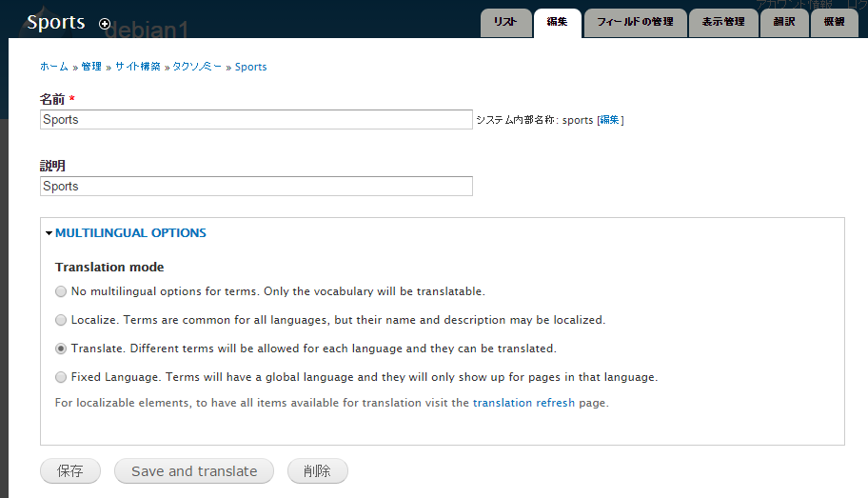This screenshot has width=868, height=498.
Task: Select the Fixed Language mode
Action: pyautogui.click(x=61, y=377)
